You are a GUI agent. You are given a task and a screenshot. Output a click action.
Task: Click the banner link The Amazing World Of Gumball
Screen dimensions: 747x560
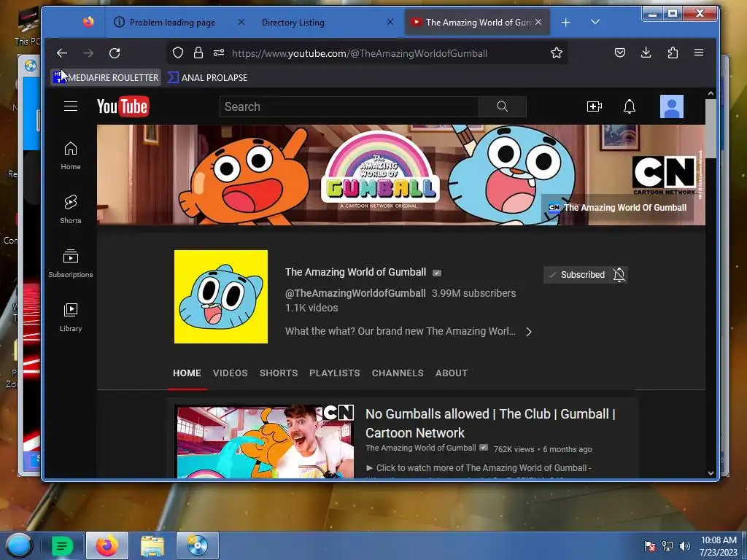617,208
